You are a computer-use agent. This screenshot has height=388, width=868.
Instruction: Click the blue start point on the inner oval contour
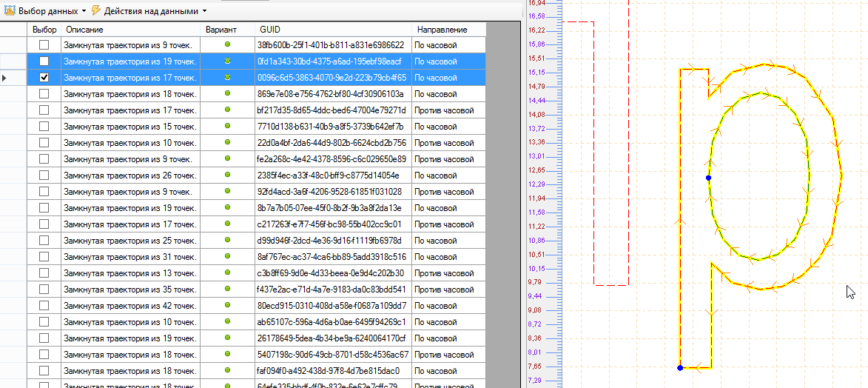[709, 178]
